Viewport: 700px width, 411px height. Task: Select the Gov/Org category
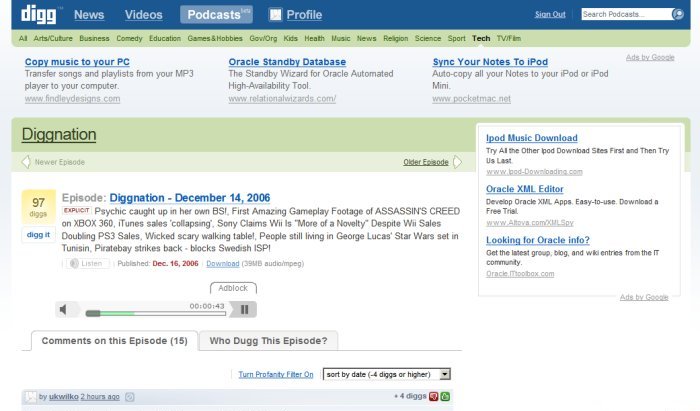[263, 38]
